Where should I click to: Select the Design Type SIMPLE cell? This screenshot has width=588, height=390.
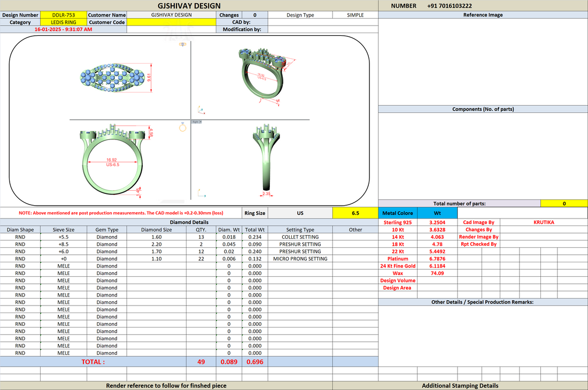[x=355, y=15]
